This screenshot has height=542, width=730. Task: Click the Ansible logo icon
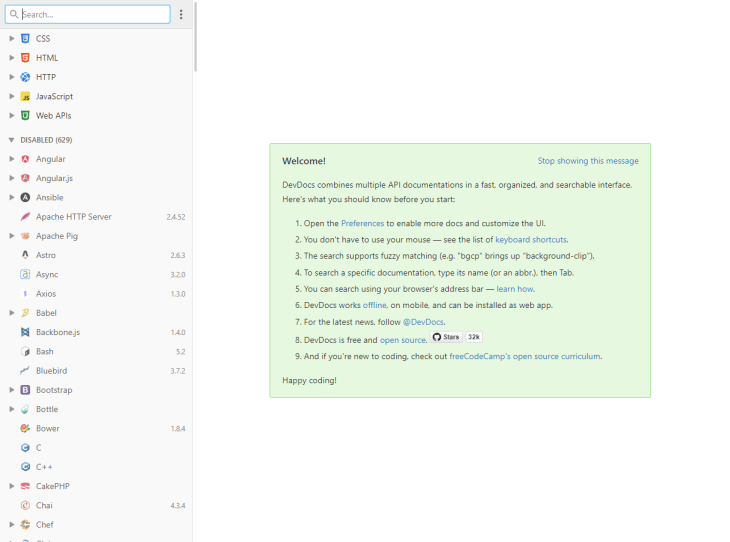[x=25, y=198]
